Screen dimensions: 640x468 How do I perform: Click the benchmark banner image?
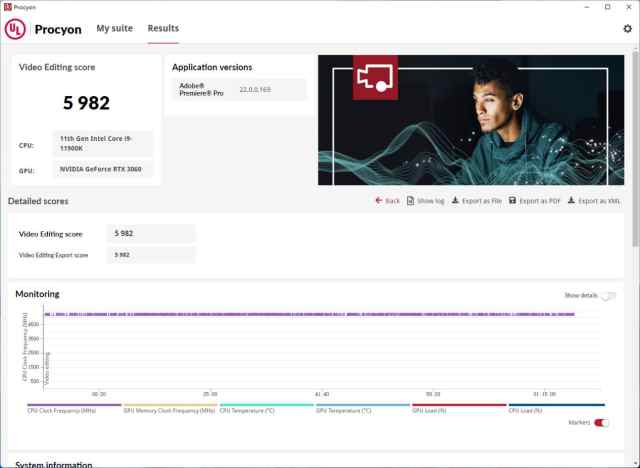[471, 120]
